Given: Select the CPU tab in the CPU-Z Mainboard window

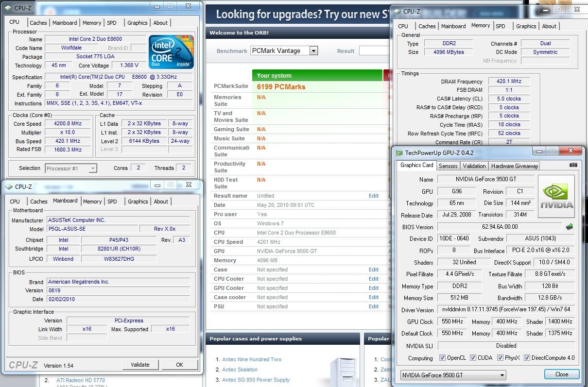Looking at the screenshot, I should [x=15, y=202].
